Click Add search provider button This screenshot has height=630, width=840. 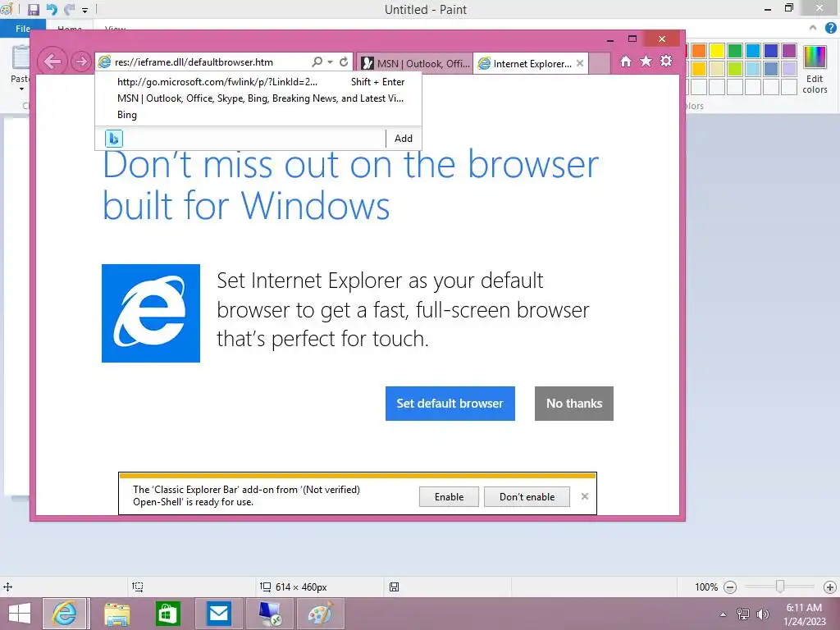[404, 138]
